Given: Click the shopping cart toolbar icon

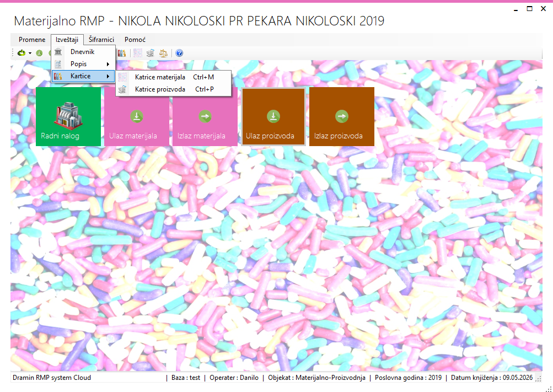Looking at the screenshot, I should [x=150, y=53].
